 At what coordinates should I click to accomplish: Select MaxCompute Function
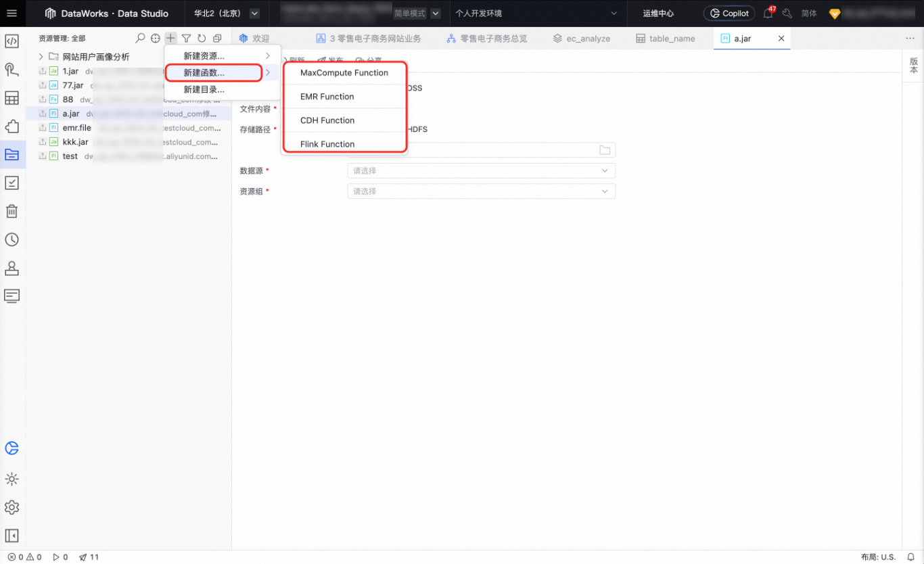[344, 73]
